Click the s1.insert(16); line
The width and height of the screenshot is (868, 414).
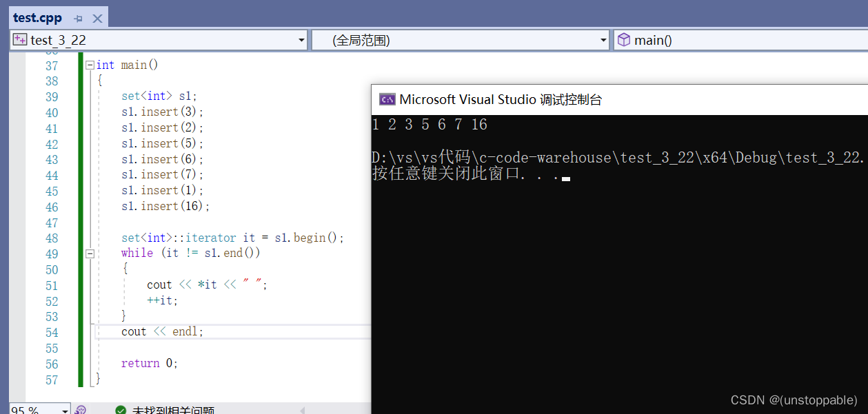(x=165, y=206)
